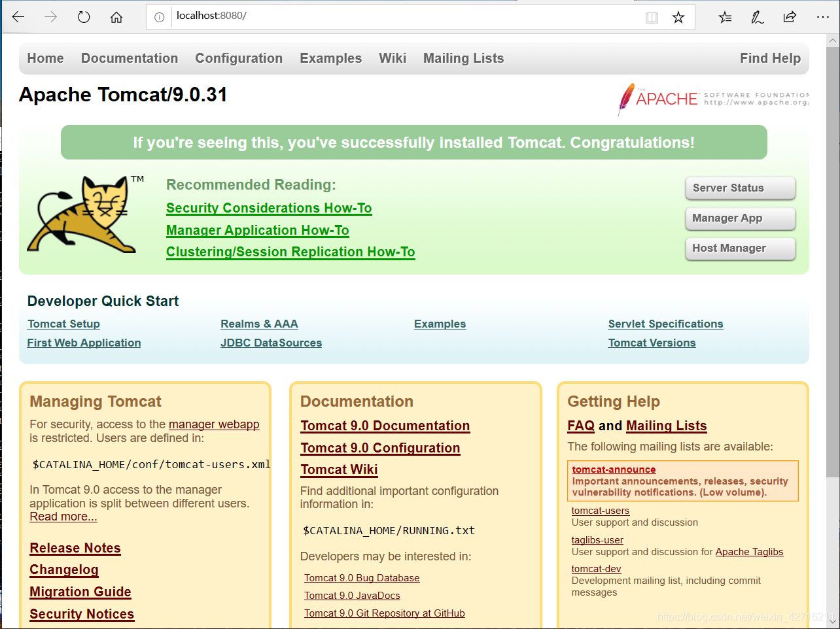
Task: Click the share page icon
Action: pyautogui.click(x=790, y=17)
